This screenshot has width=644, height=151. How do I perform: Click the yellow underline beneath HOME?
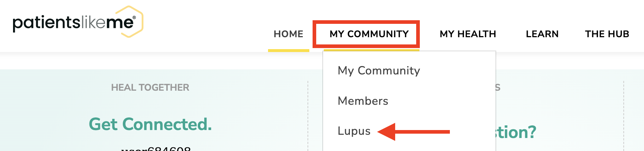point(289,51)
